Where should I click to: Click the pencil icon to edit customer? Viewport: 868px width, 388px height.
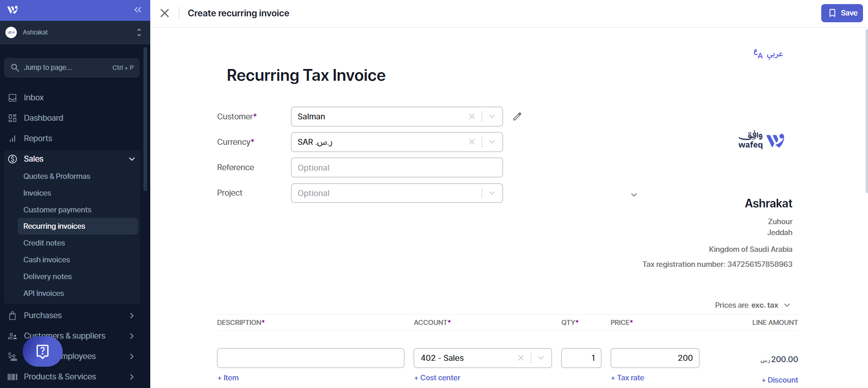[x=517, y=117]
